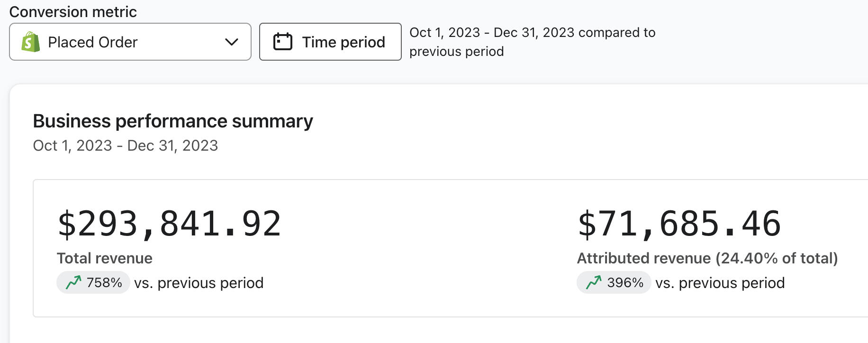Screen dimensions: 868x343
Task: Click the green trend arrow beside 396%
Action: pos(594,283)
